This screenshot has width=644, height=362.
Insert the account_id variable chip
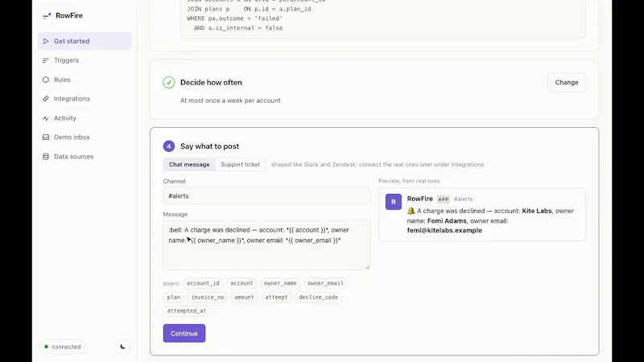point(203,283)
